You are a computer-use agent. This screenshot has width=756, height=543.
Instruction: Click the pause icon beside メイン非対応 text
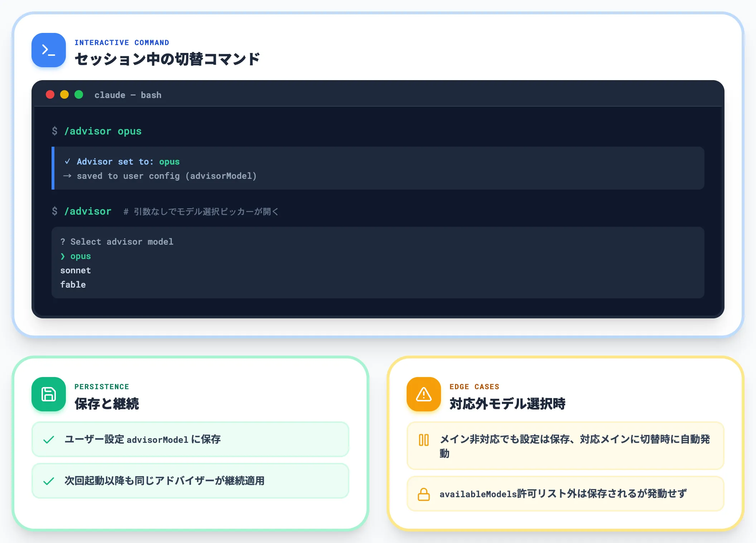(x=424, y=440)
